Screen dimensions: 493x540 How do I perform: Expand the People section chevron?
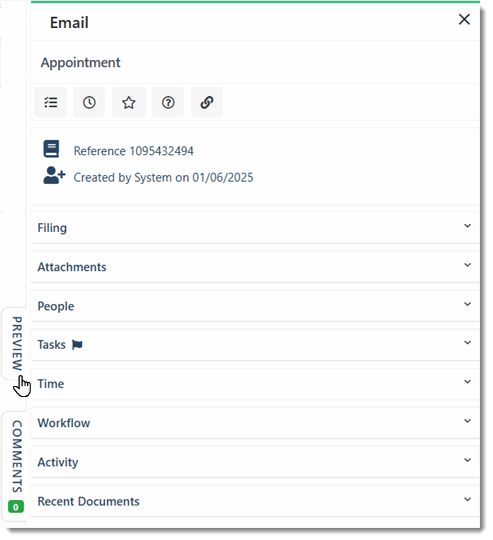467,304
